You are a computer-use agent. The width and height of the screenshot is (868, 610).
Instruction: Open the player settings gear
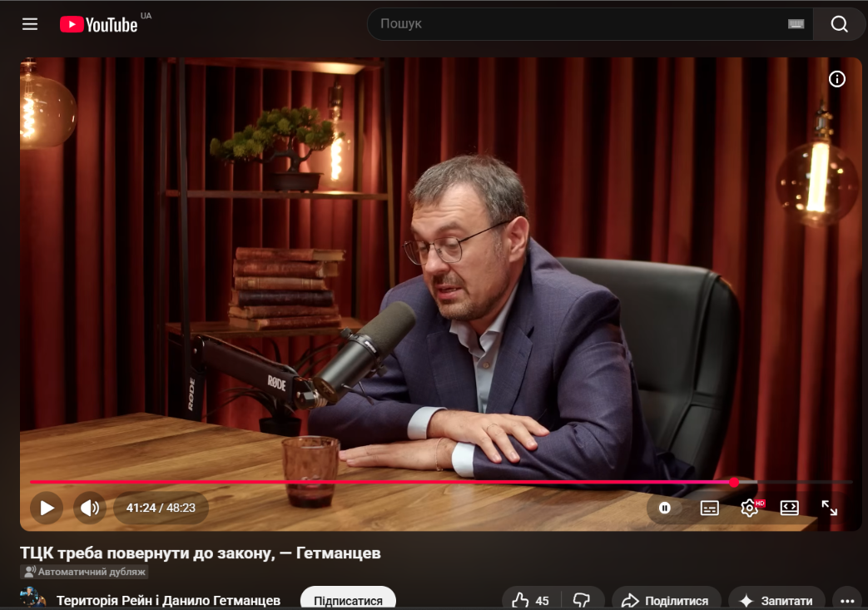click(750, 508)
